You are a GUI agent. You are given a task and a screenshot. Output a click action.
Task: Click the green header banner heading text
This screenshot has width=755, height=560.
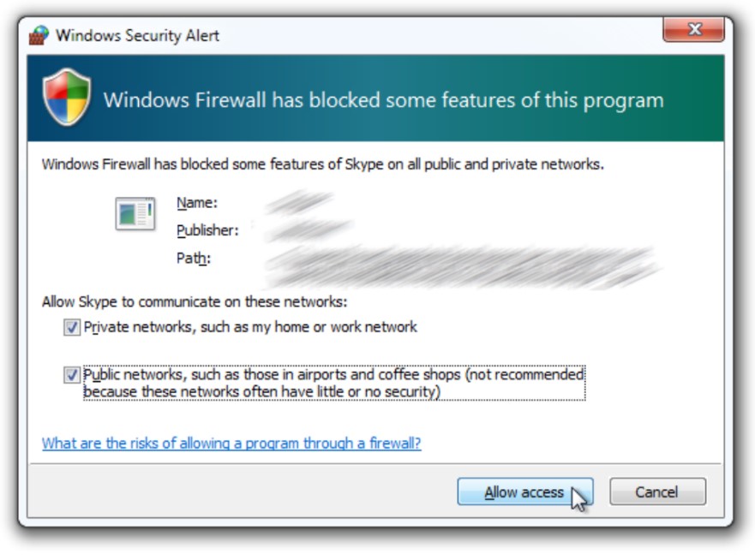383,100
